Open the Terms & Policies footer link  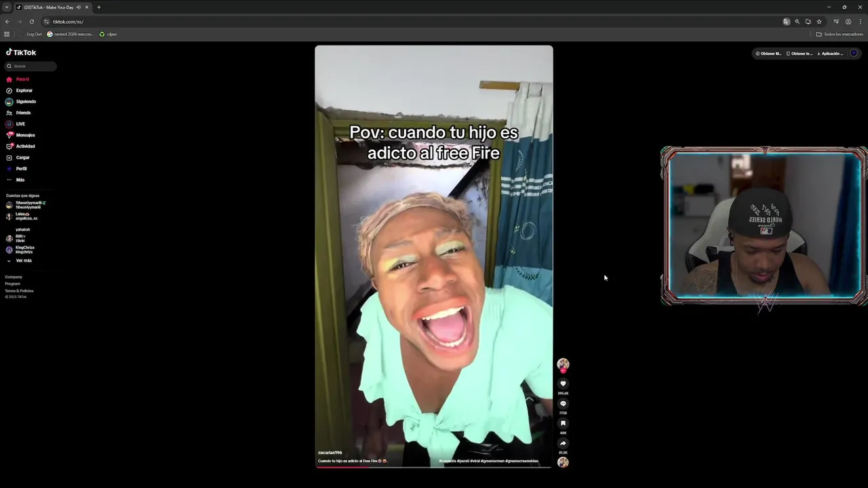[x=19, y=291]
